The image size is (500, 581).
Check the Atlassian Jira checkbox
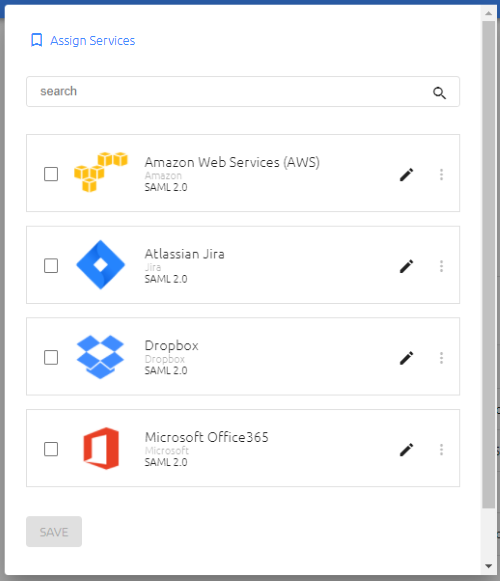click(x=51, y=265)
